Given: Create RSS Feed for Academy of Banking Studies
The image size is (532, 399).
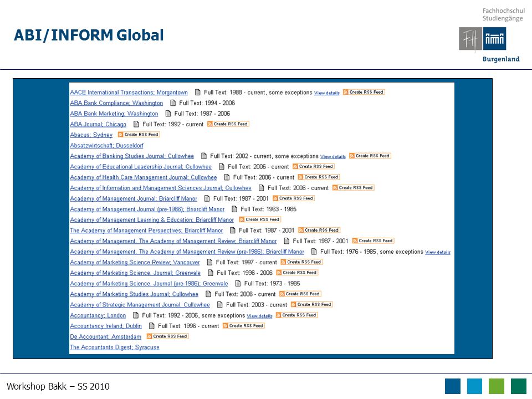Looking at the screenshot, I should click(x=370, y=156).
